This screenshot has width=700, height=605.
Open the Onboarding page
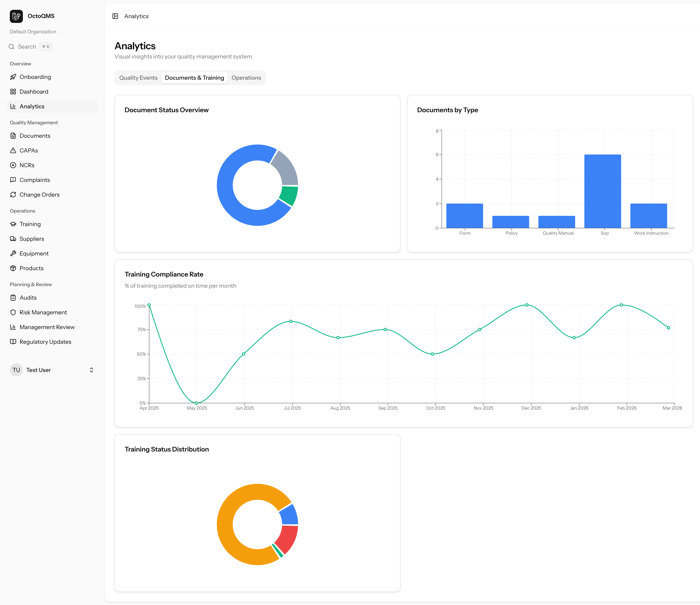pos(52,77)
